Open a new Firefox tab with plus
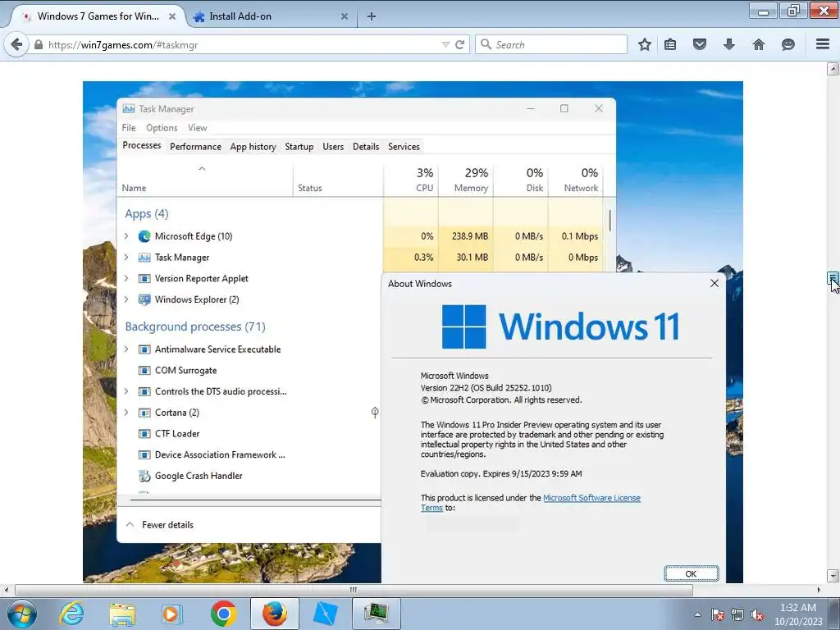Screen dimensions: 840x630 pos(372,16)
